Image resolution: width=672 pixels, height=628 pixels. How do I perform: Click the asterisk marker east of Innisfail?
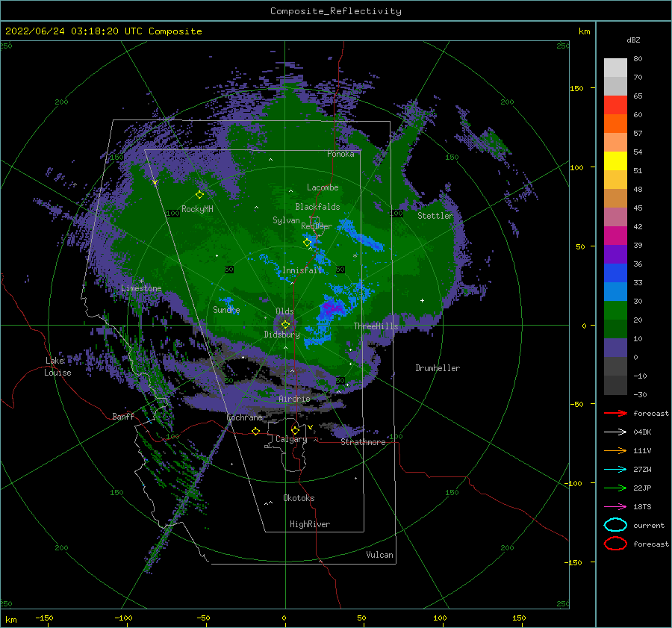click(355, 256)
